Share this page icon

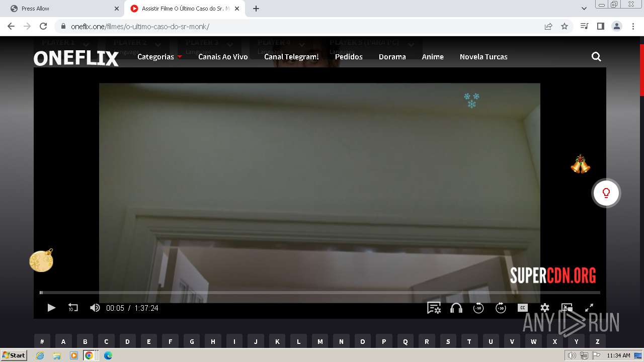click(548, 26)
